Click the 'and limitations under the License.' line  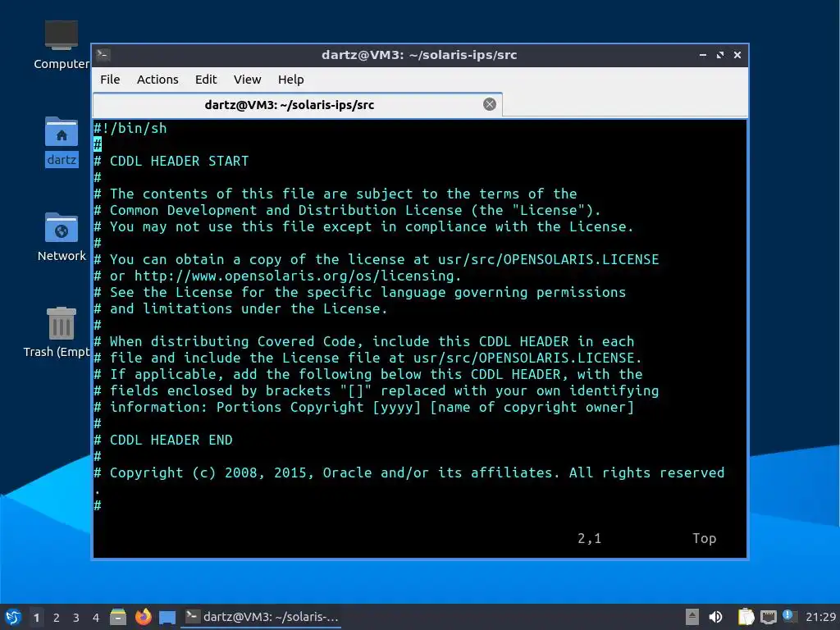tap(240, 308)
